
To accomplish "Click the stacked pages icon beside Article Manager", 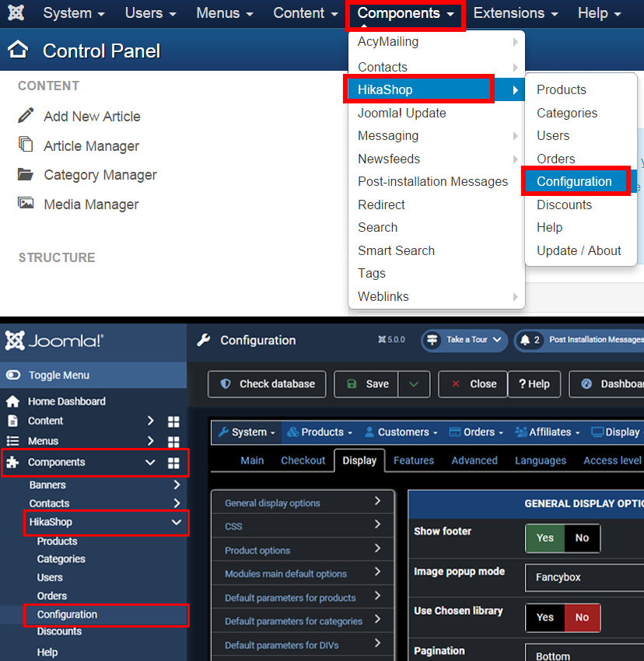I will tap(26, 144).
